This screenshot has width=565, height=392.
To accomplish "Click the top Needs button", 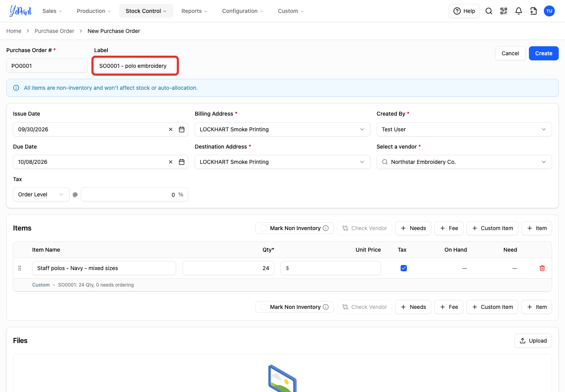I will tap(413, 228).
